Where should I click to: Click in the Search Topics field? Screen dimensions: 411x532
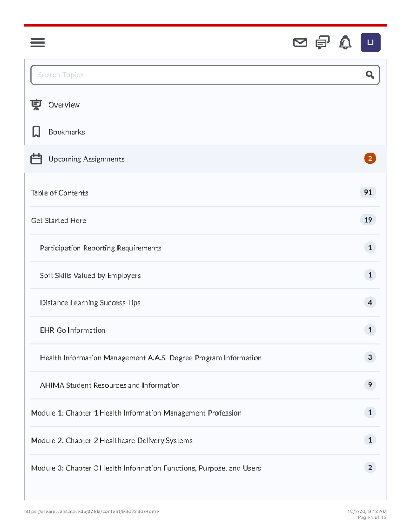(195, 75)
